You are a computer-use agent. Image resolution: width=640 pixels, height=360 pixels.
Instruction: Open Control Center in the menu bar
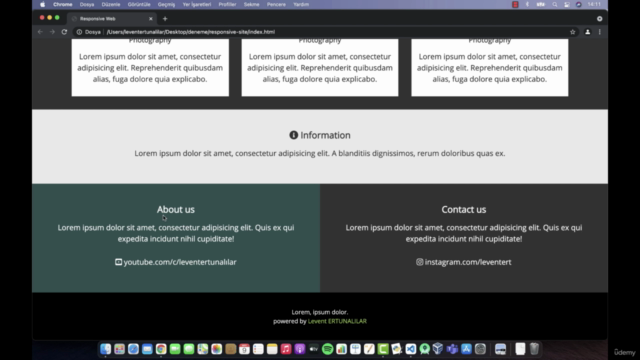(x=567, y=4)
